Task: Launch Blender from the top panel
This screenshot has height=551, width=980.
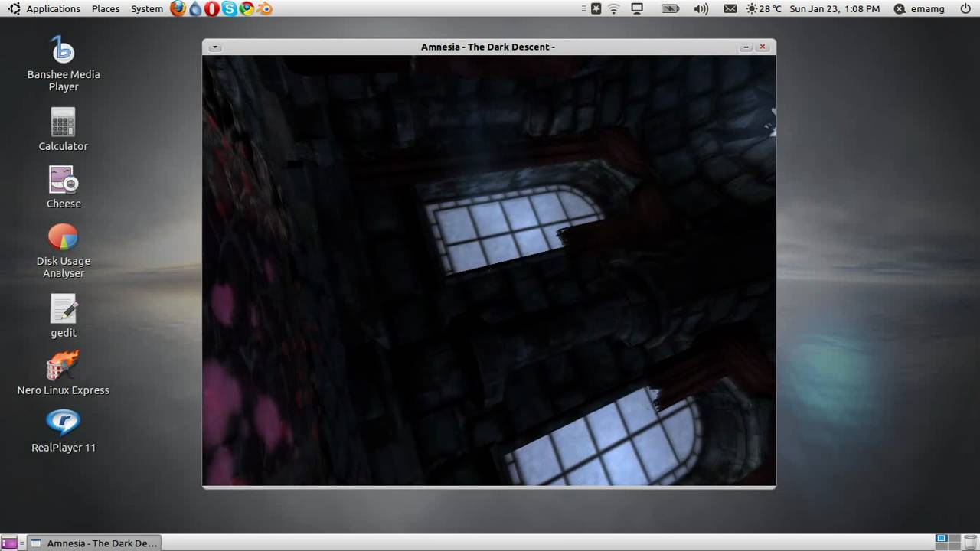Action: pos(264,8)
